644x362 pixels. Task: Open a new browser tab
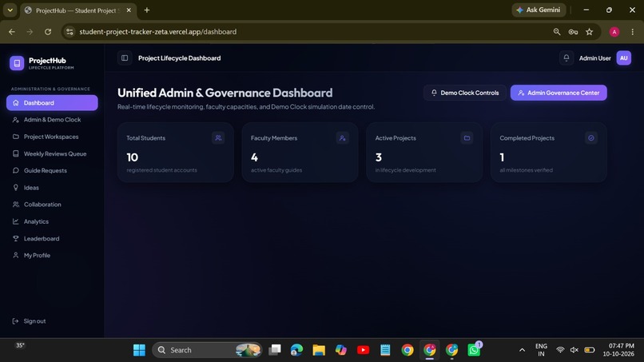point(147,10)
